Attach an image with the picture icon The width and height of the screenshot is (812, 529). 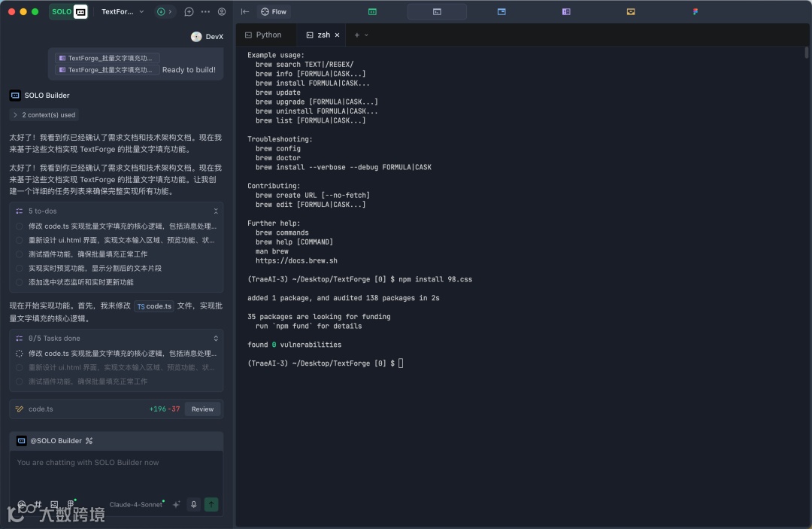pos(54,504)
